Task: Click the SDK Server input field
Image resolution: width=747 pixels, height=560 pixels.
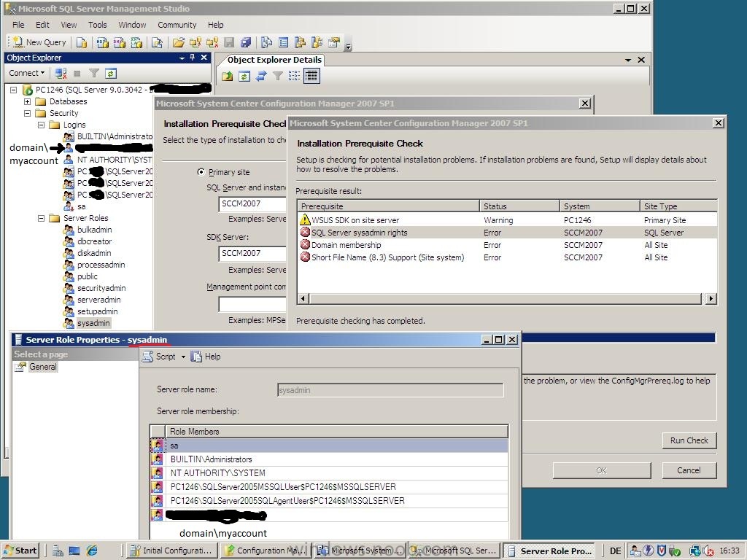Action: 252,253
